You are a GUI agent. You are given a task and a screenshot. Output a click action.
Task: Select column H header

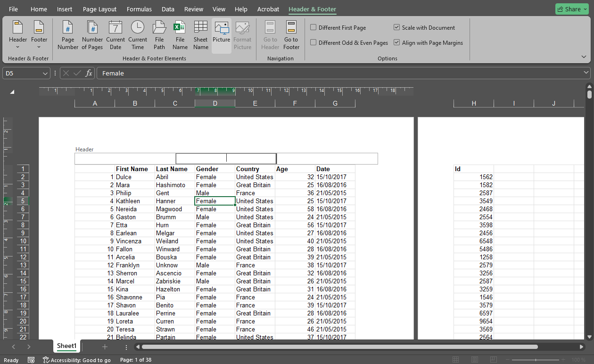[x=474, y=103]
